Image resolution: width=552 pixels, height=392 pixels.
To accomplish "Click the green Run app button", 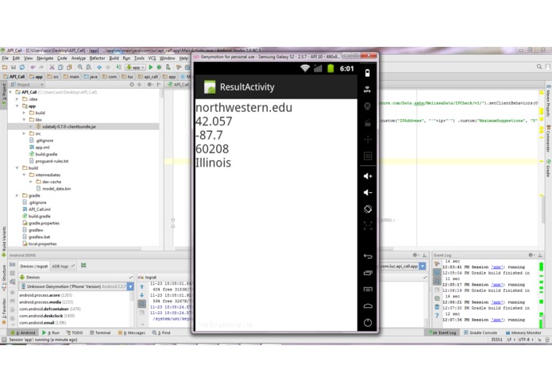I will [x=151, y=67].
